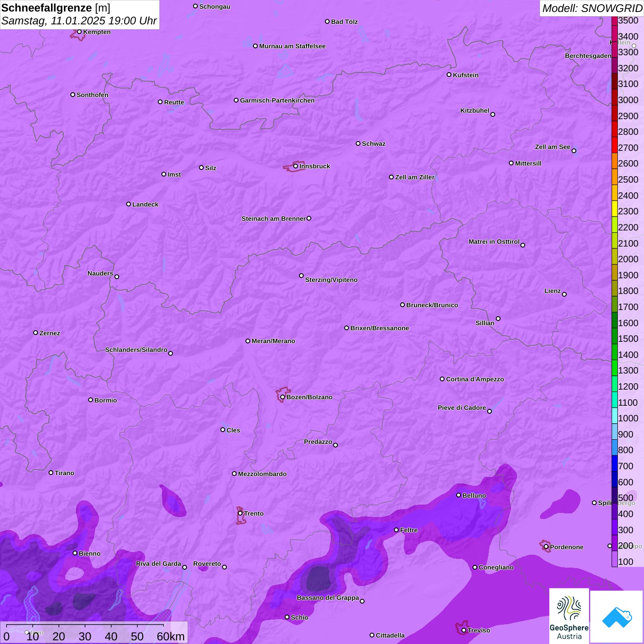Viewport: 644px width, 644px height.
Task: Click the 'Garmisch-Partenkirchen' label
Action: click(277, 100)
